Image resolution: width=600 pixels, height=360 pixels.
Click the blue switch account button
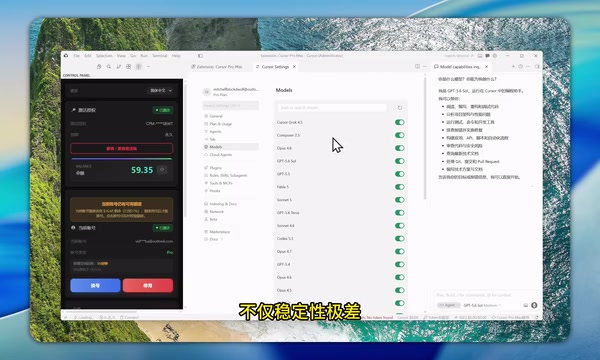tap(95, 285)
